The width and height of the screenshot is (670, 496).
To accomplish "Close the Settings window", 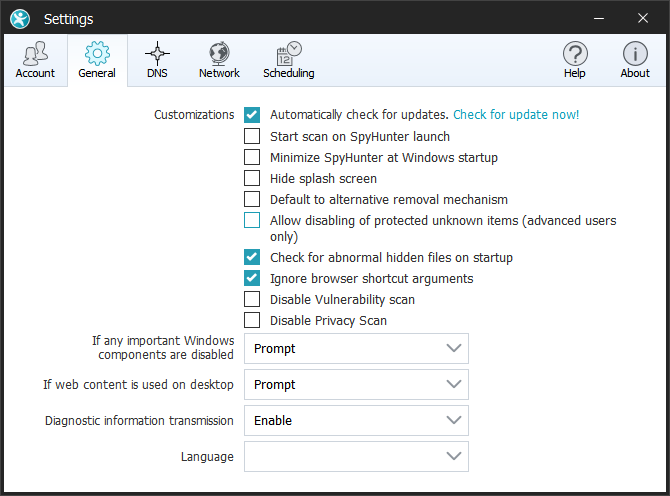I will (x=643, y=18).
